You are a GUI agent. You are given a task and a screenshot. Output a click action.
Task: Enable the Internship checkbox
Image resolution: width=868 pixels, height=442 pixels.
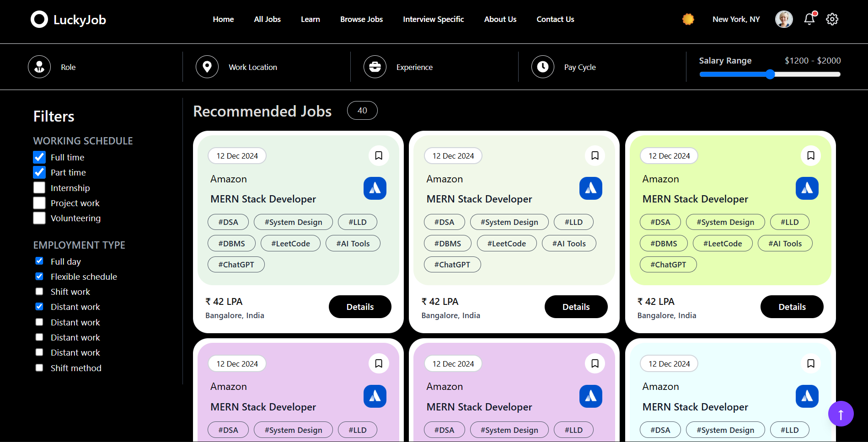tap(39, 188)
